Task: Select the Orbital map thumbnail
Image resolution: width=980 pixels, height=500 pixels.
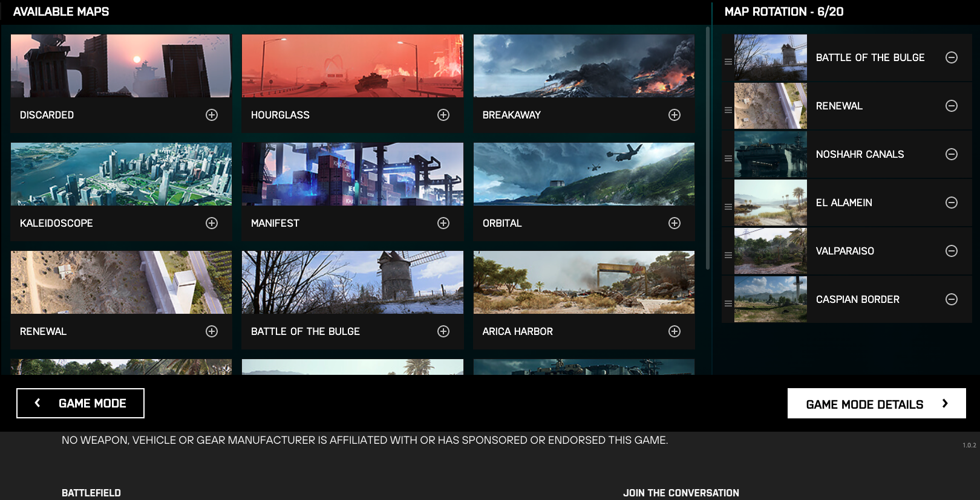Action: [x=584, y=174]
